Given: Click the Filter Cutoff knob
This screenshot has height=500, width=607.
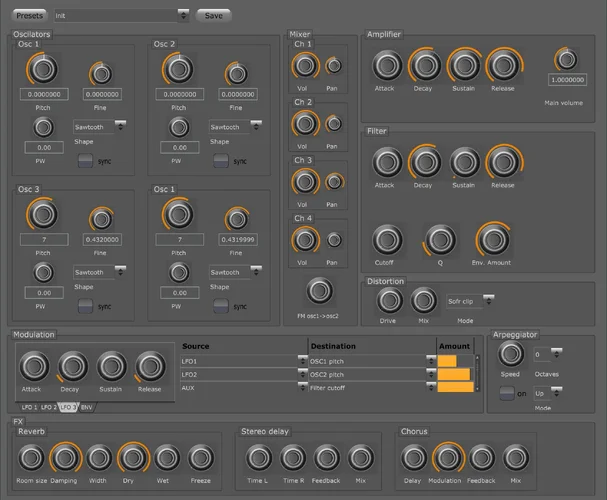Looking at the screenshot, I should coord(388,239).
